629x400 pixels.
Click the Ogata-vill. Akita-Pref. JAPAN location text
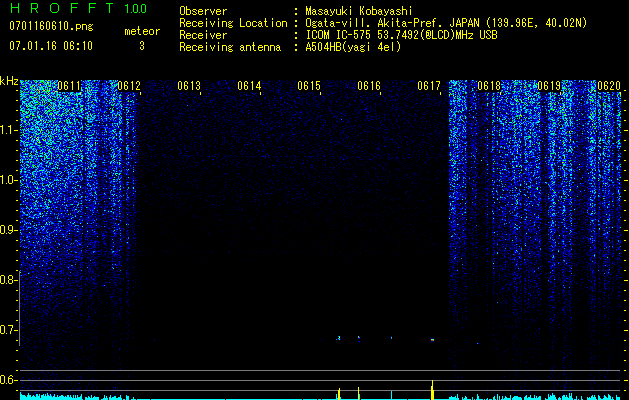[x=446, y=23]
